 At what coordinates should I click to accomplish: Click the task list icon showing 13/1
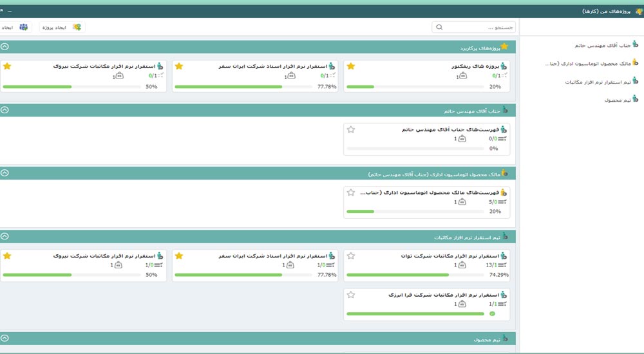tap(502, 265)
